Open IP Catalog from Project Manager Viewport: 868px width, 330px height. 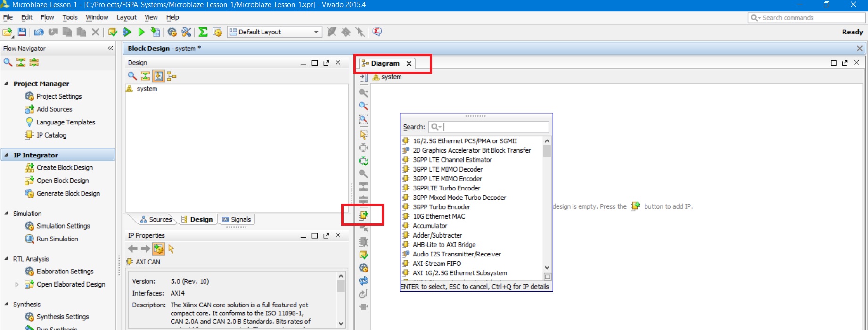(51, 135)
